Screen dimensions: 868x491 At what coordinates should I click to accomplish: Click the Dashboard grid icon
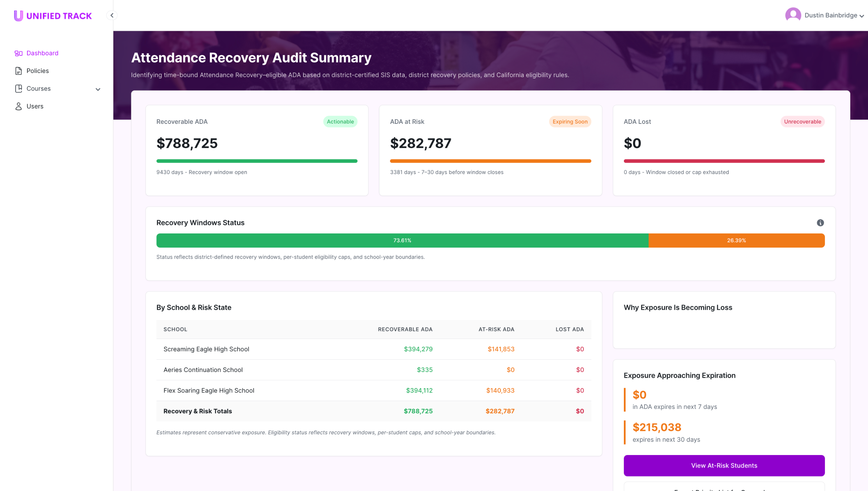coord(18,53)
